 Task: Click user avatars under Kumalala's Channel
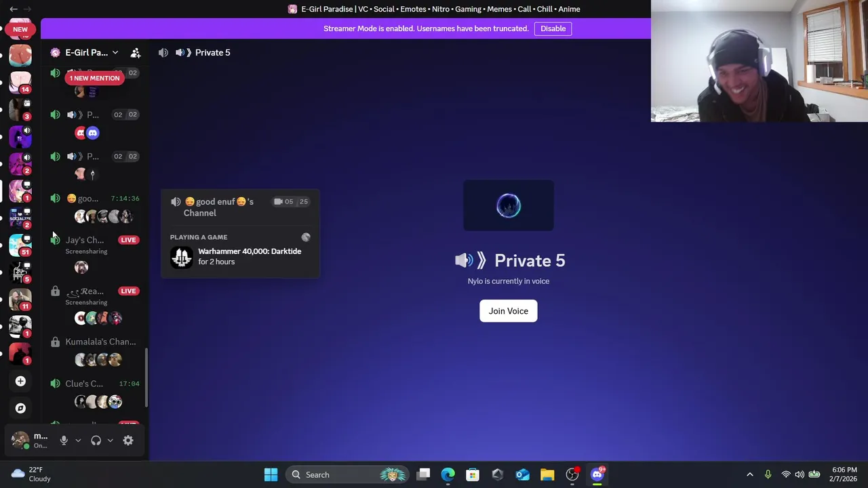(x=98, y=360)
